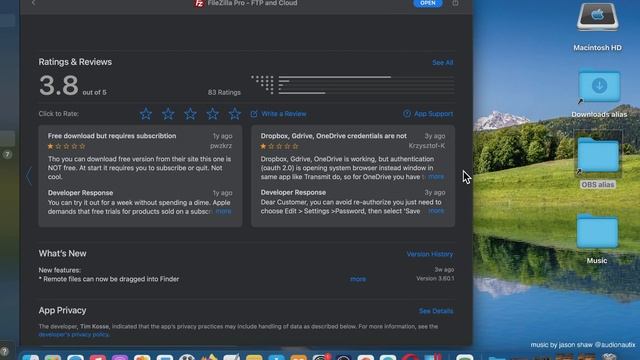Go back with the top-left chevron
640x360 pixels.
pos(33,3)
